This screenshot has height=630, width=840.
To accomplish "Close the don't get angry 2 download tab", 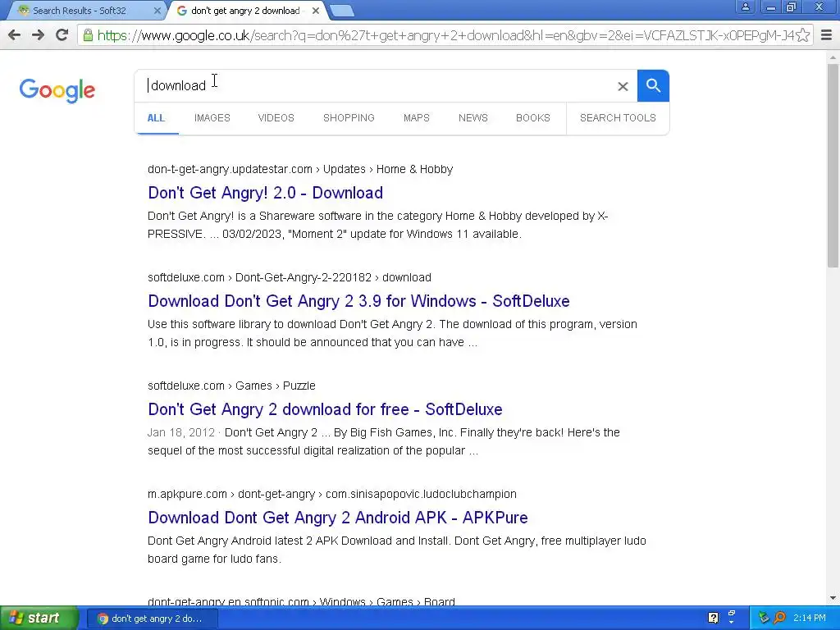I will (x=316, y=11).
